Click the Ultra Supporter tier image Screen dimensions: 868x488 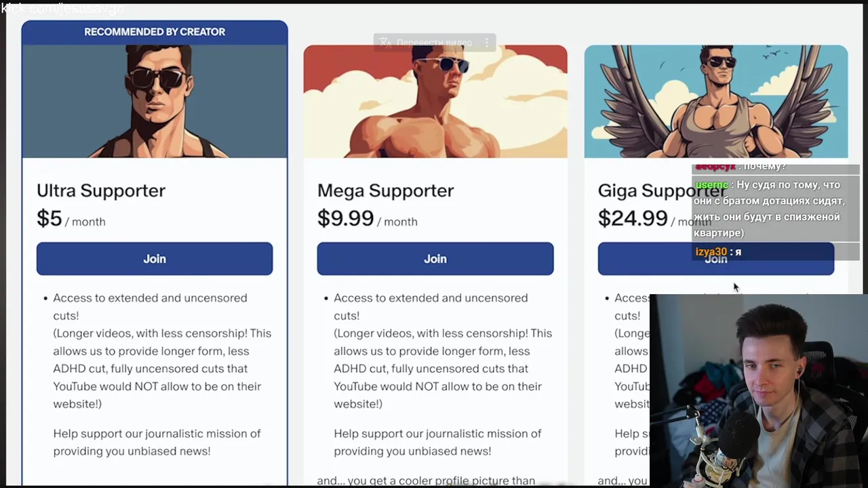(155, 102)
